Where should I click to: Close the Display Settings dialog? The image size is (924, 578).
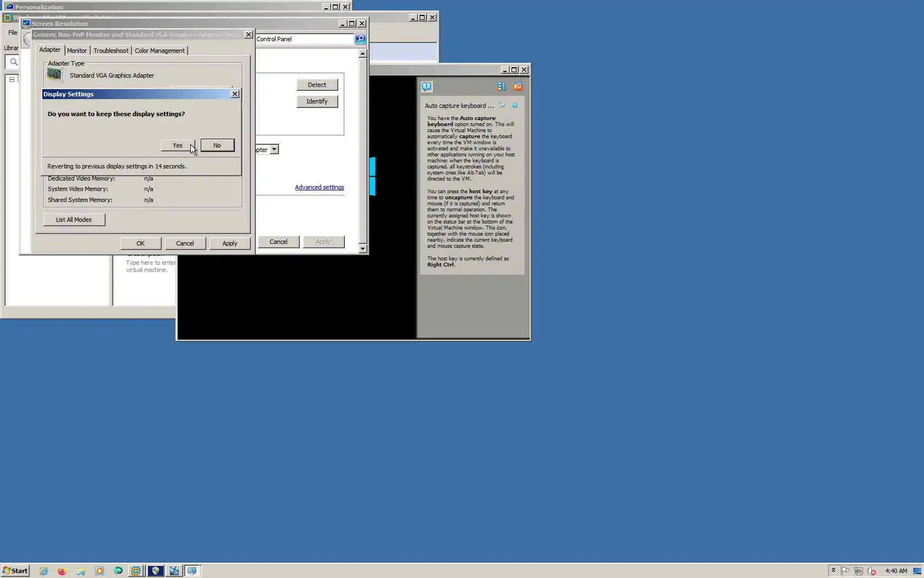(x=235, y=94)
